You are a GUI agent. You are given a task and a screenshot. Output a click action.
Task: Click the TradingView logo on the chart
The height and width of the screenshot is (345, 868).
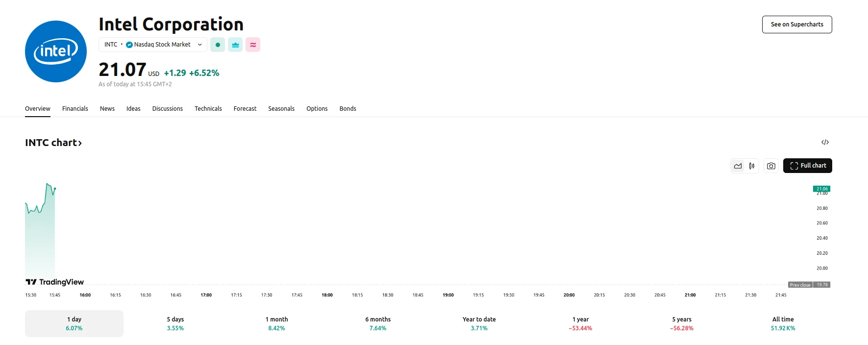(x=55, y=282)
